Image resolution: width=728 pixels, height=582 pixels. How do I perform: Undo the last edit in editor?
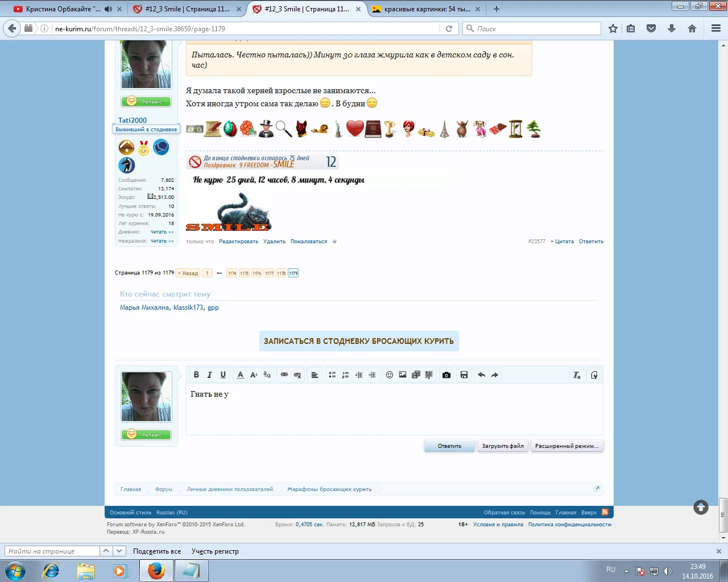(x=482, y=375)
